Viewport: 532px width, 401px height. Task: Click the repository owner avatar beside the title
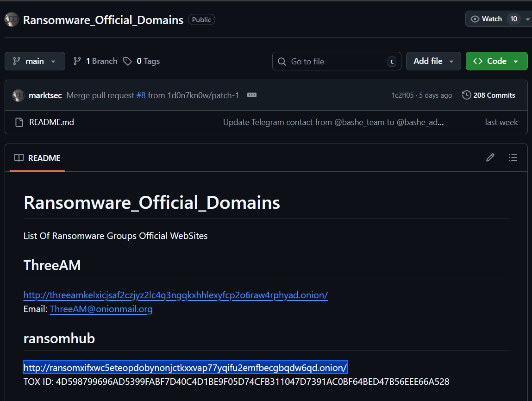[12, 19]
